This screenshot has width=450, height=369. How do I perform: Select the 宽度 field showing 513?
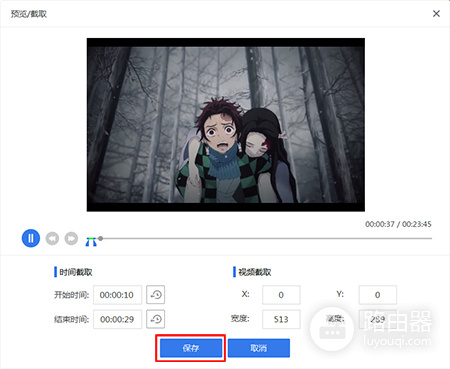click(281, 319)
